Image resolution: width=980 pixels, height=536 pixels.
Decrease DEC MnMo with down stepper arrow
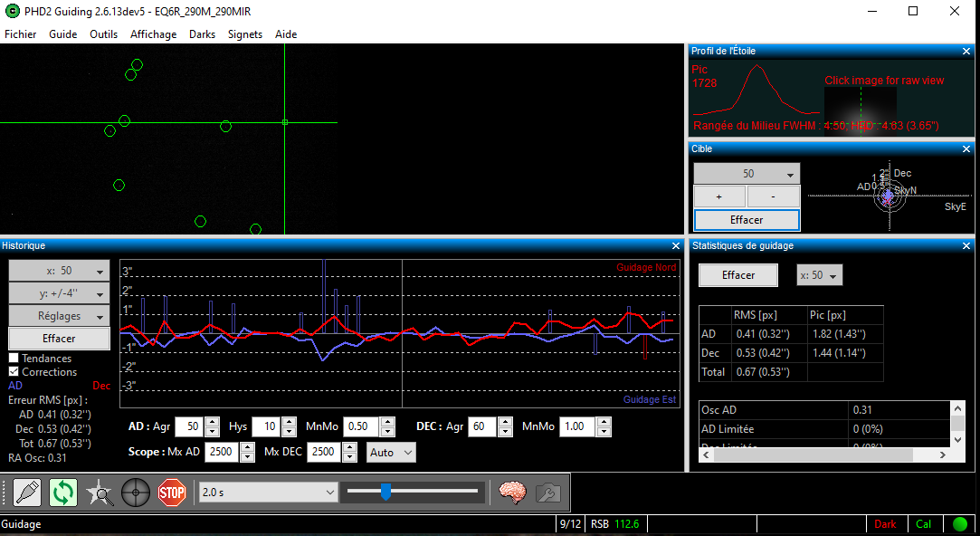point(604,432)
